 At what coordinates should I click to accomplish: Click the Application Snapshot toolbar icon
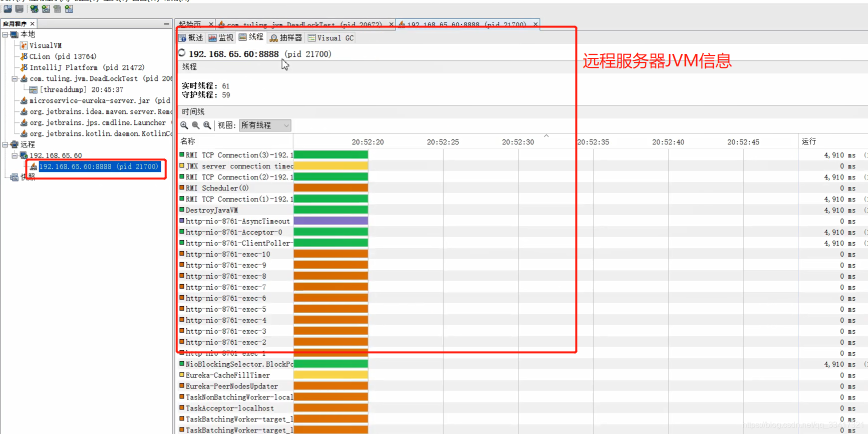coord(69,8)
